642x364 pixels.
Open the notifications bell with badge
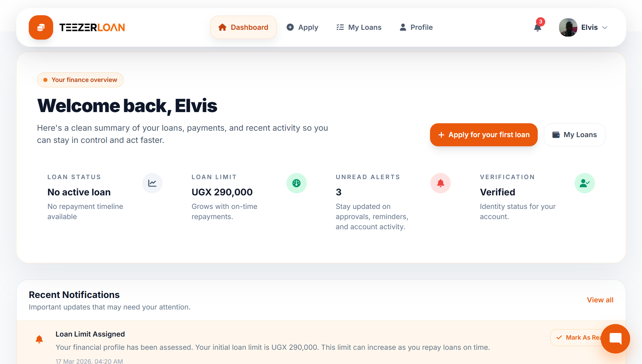tap(538, 27)
